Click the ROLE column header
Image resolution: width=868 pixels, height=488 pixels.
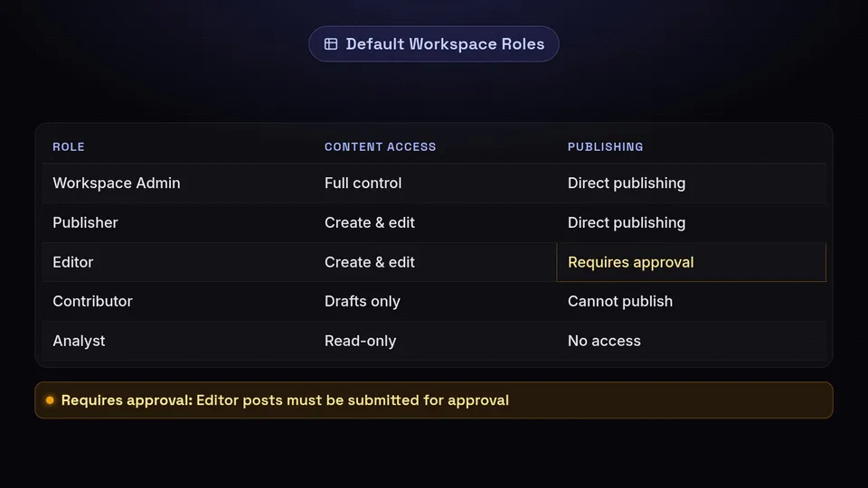(x=69, y=146)
